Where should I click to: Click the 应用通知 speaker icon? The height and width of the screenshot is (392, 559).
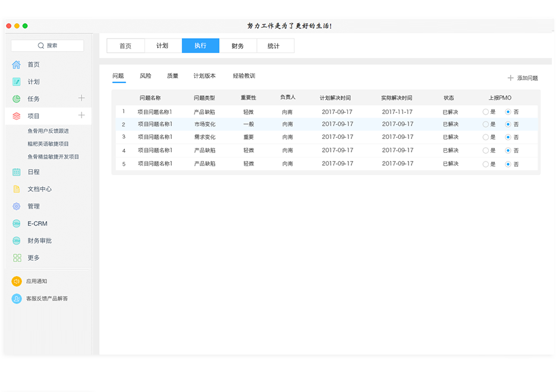click(17, 282)
